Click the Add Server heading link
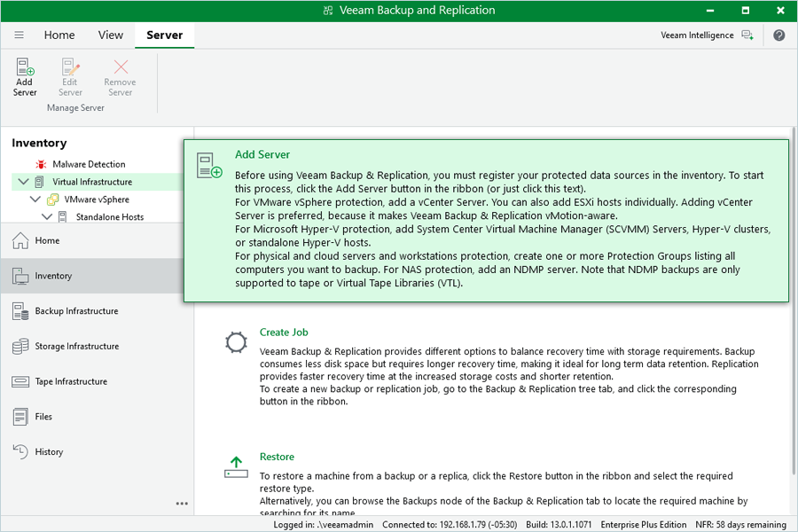 (262, 154)
